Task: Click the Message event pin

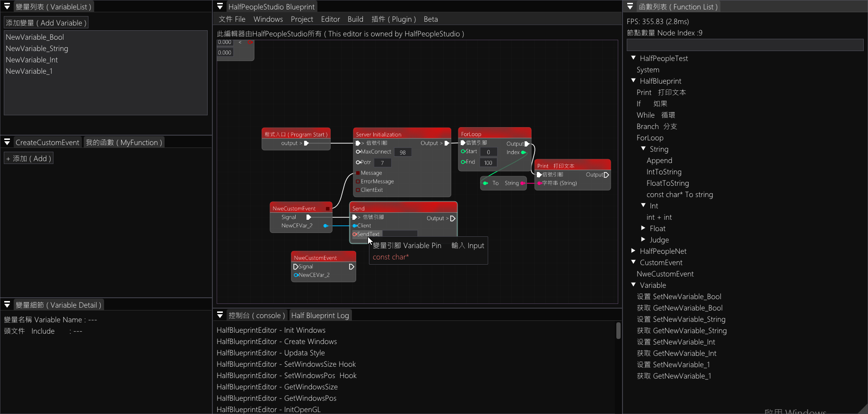Action: click(358, 173)
